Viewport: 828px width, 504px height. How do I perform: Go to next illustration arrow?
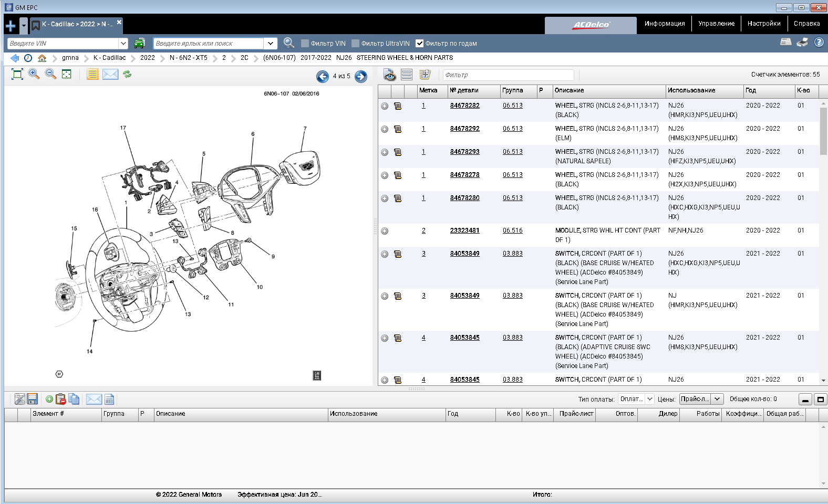click(361, 77)
